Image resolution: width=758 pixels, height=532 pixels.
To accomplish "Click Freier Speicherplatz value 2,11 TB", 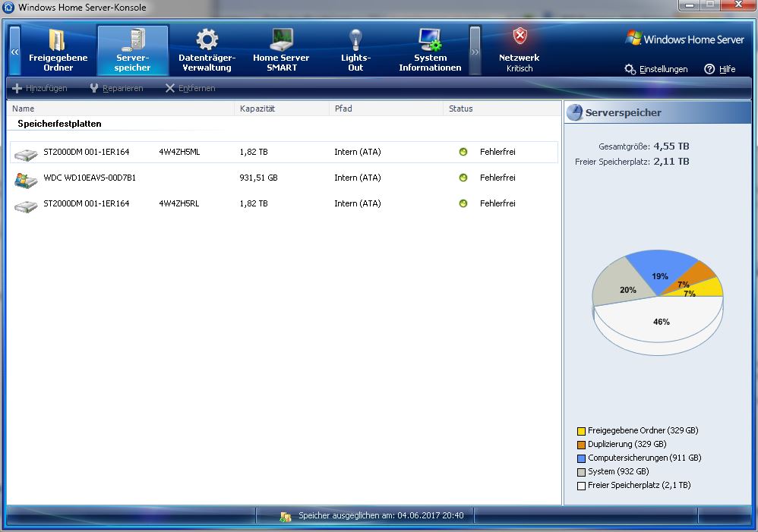I will point(671,162).
